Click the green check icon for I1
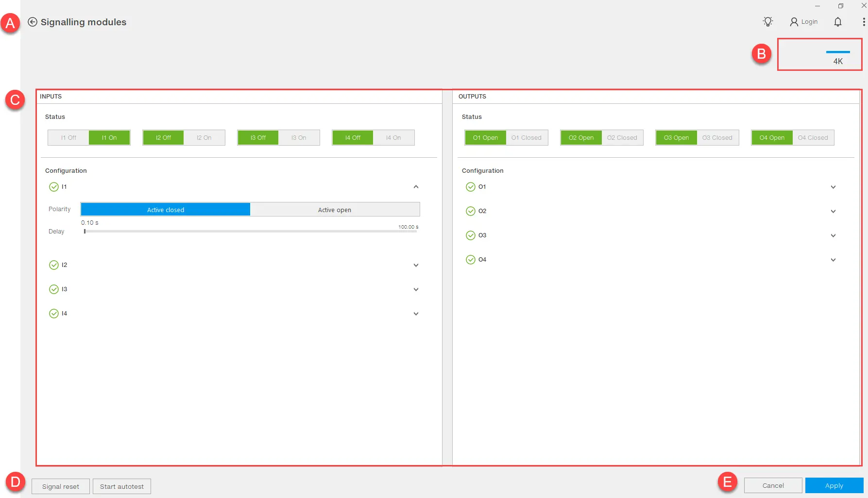868x498 pixels. (54, 187)
